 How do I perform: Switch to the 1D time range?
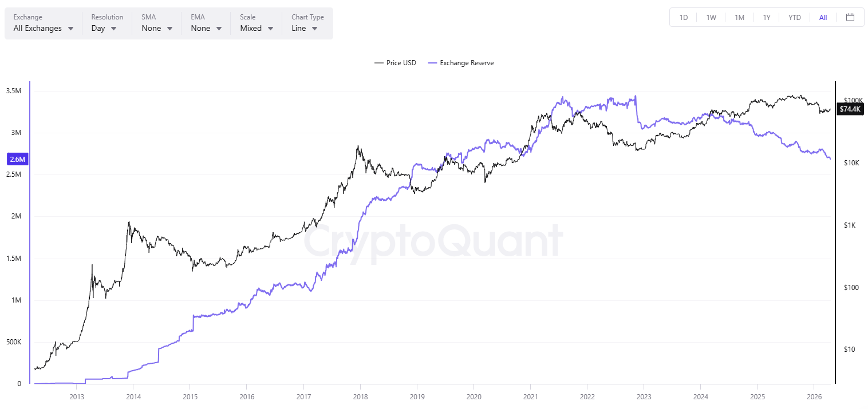[683, 17]
